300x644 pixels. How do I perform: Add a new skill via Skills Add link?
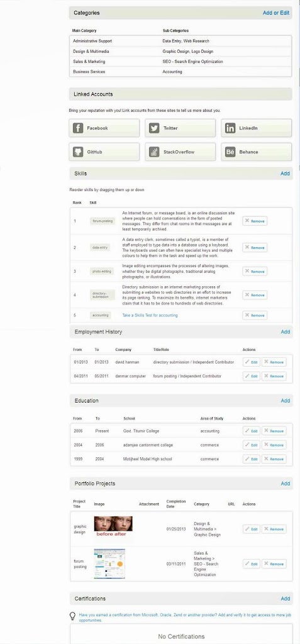click(285, 174)
